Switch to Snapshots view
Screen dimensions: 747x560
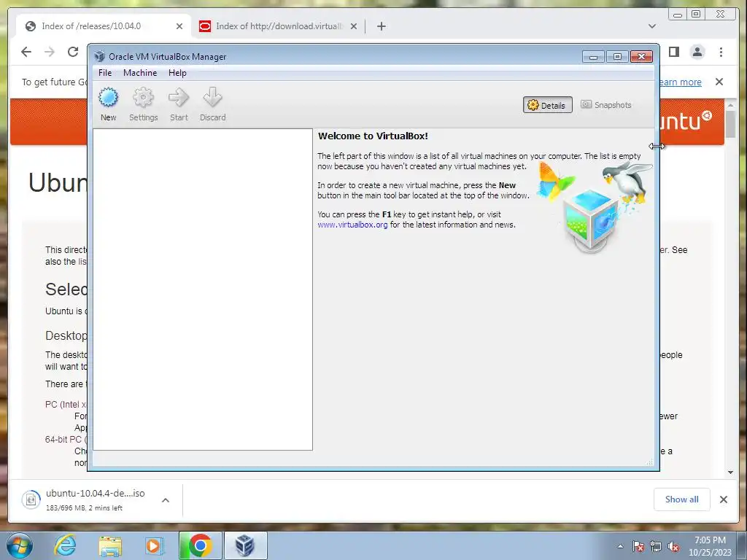point(606,105)
